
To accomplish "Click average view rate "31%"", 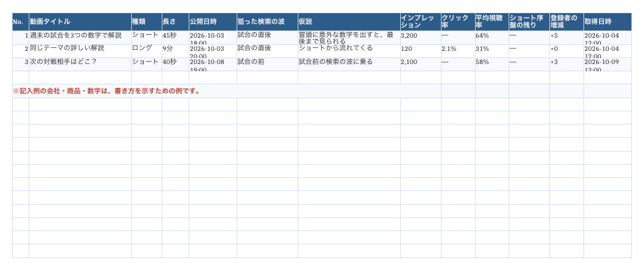I will tap(492, 51).
